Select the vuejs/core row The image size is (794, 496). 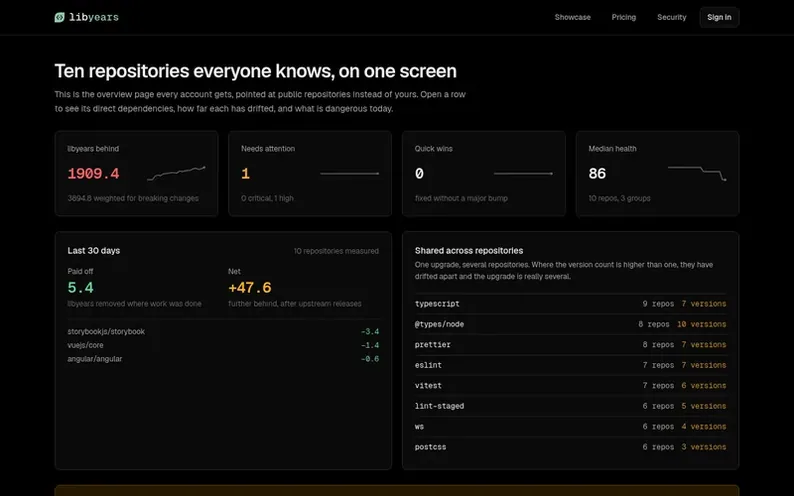223,345
